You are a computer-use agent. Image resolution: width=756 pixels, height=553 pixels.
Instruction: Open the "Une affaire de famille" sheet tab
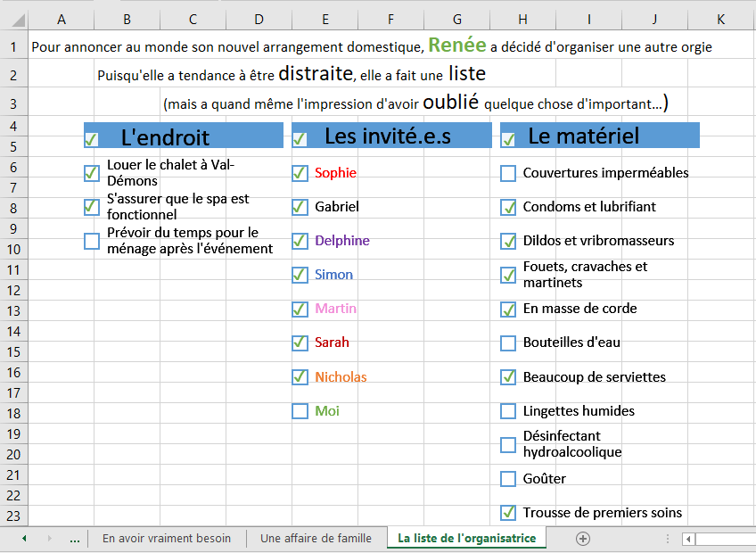pyautogui.click(x=316, y=539)
